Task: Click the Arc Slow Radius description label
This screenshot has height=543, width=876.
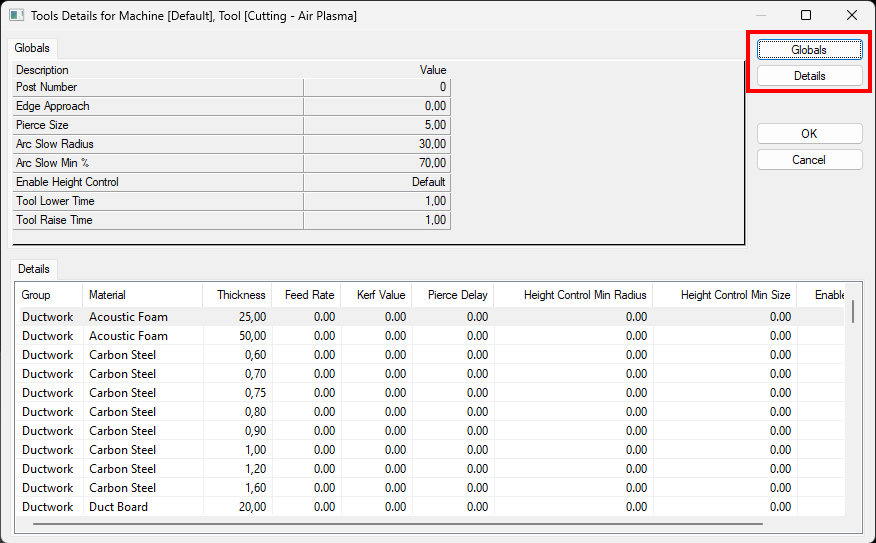Action: click(x=55, y=144)
